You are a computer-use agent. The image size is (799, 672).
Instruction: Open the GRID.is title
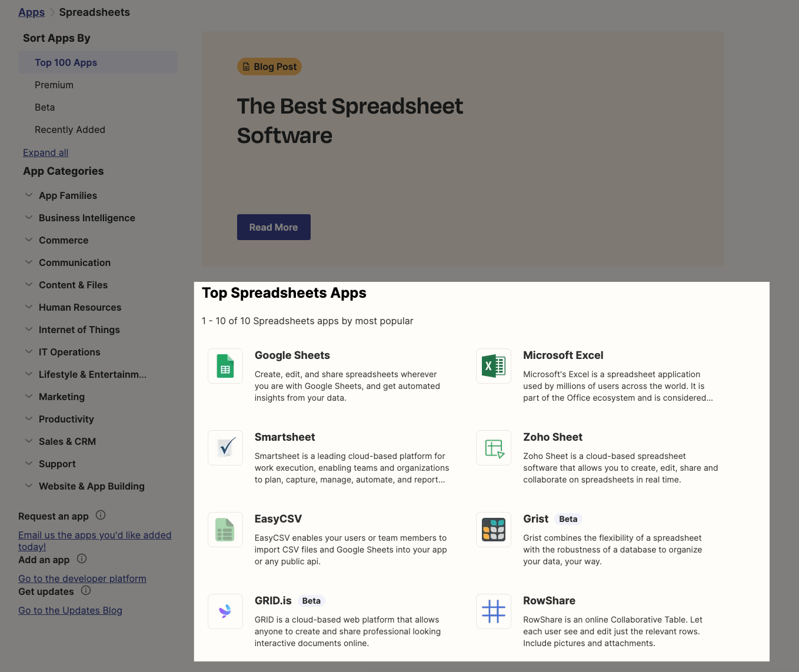point(273,601)
